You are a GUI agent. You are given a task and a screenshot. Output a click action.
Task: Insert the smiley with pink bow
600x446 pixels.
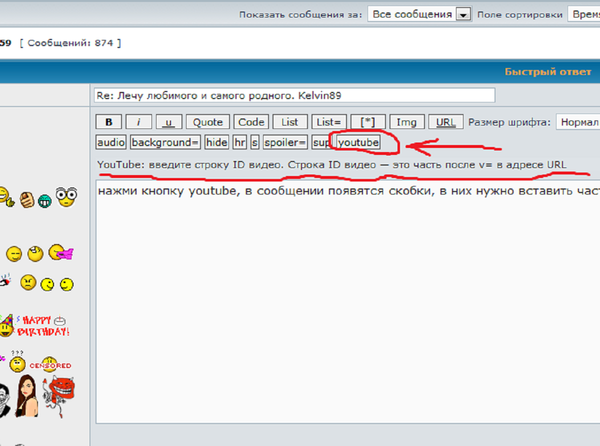61,254
